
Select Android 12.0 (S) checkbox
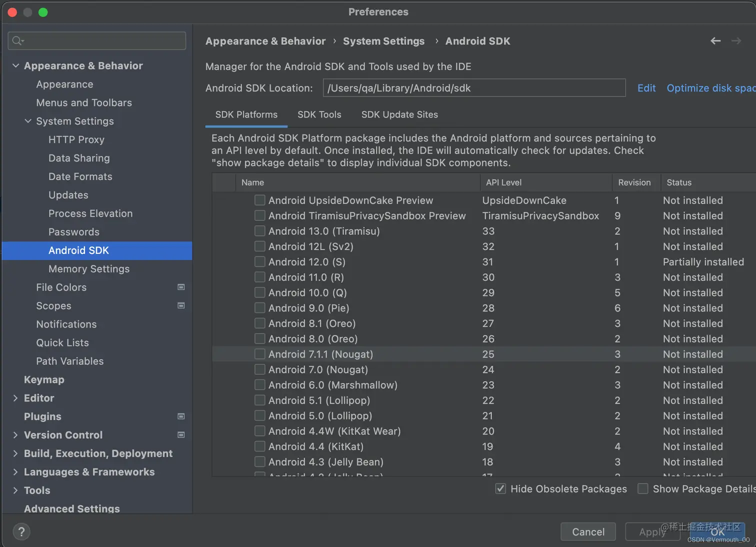[259, 261]
